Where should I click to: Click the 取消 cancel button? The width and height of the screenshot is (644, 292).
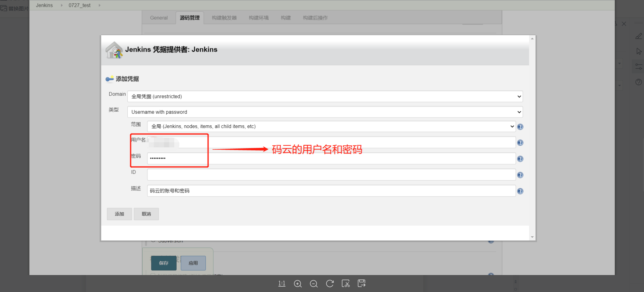(x=146, y=214)
